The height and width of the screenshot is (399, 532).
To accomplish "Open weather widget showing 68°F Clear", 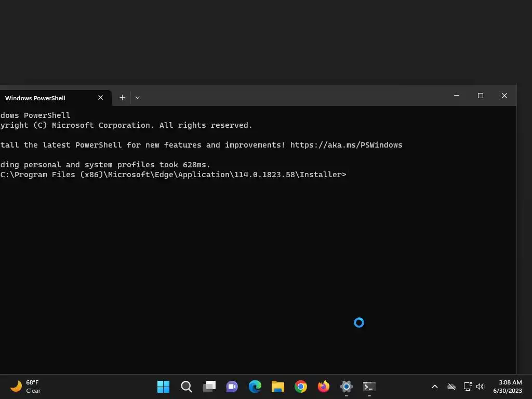I will point(25,387).
